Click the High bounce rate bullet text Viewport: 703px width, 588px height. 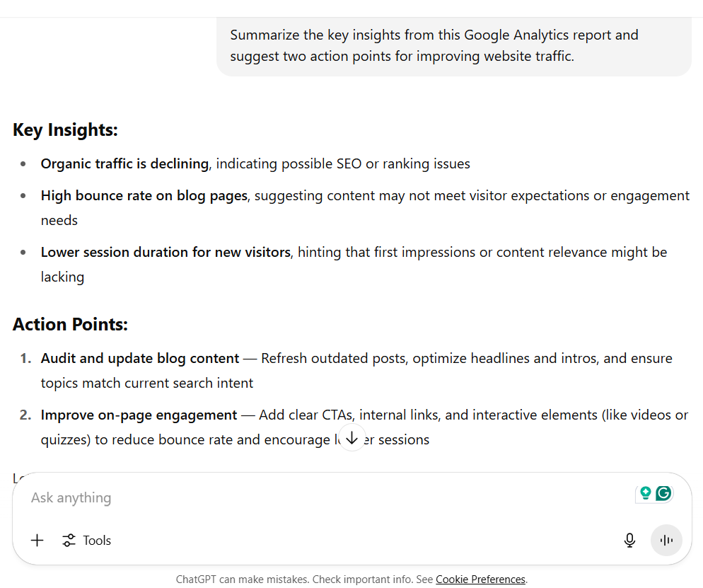pyautogui.click(x=144, y=195)
